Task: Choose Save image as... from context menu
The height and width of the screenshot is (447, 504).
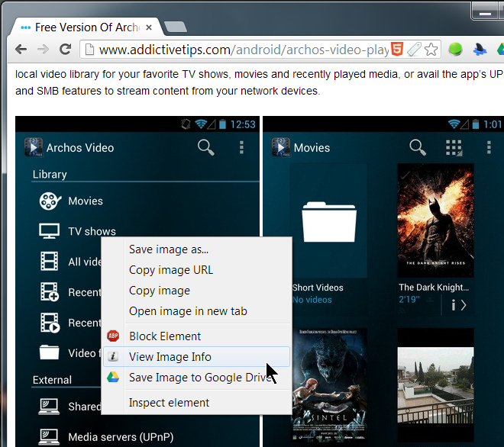Action: coord(196,249)
